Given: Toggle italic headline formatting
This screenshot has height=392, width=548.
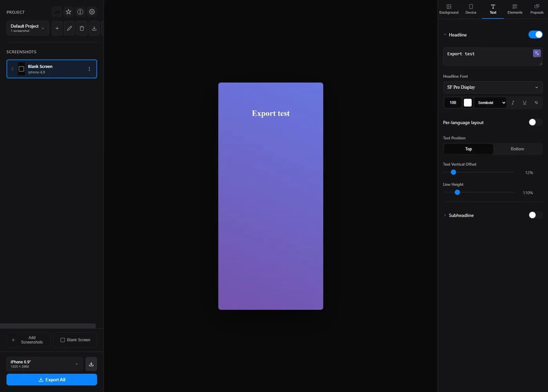Looking at the screenshot, I should tap(513, 102).
